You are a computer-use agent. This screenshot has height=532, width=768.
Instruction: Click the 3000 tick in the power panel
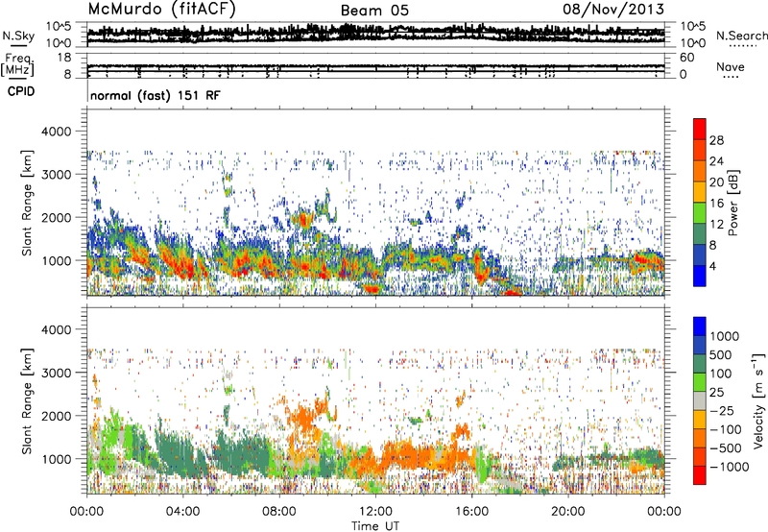point(57,175)
